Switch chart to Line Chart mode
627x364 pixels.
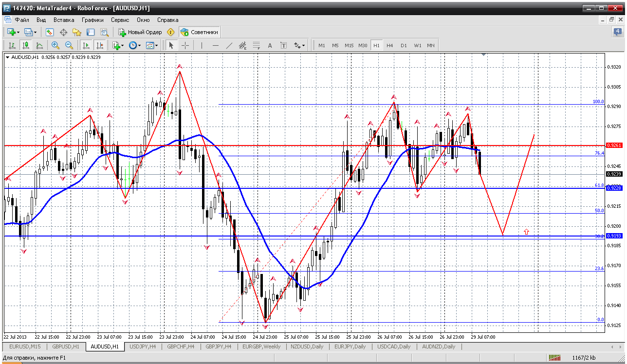[39, 45]
